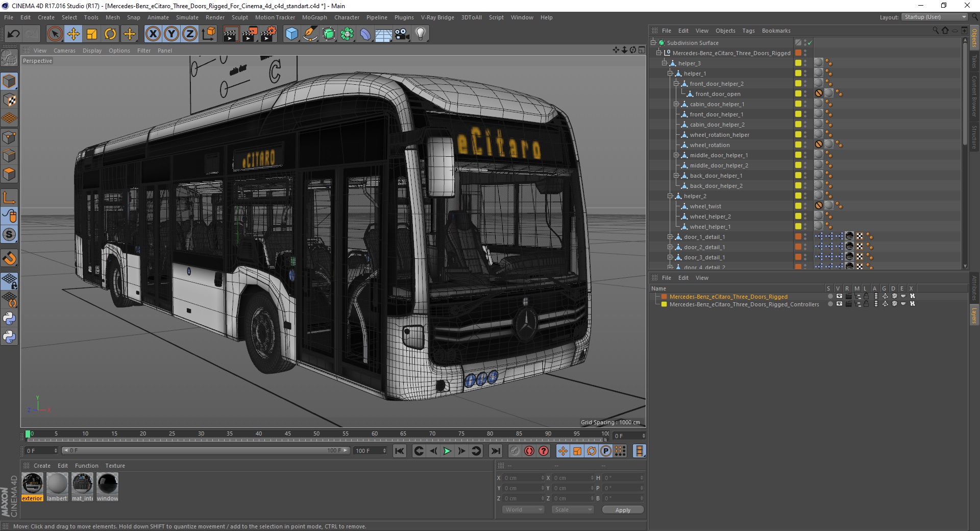Viewport: 980px width, 531px height.
Task: Collapse the helper_3 tree node
Action: tap(665, 63)
